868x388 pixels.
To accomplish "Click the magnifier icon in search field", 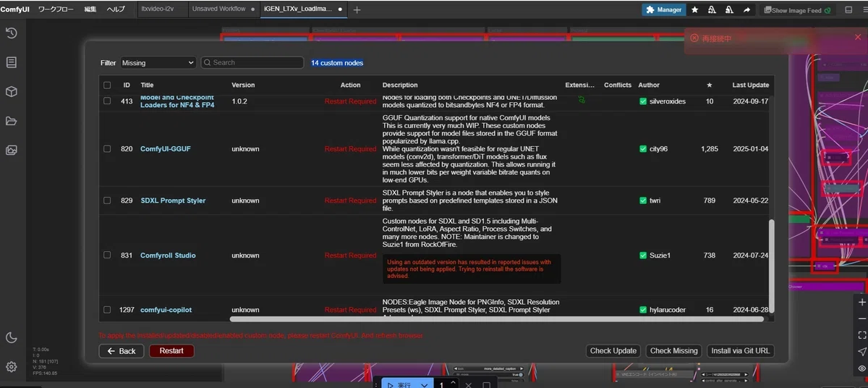I will tap(207, 63).
